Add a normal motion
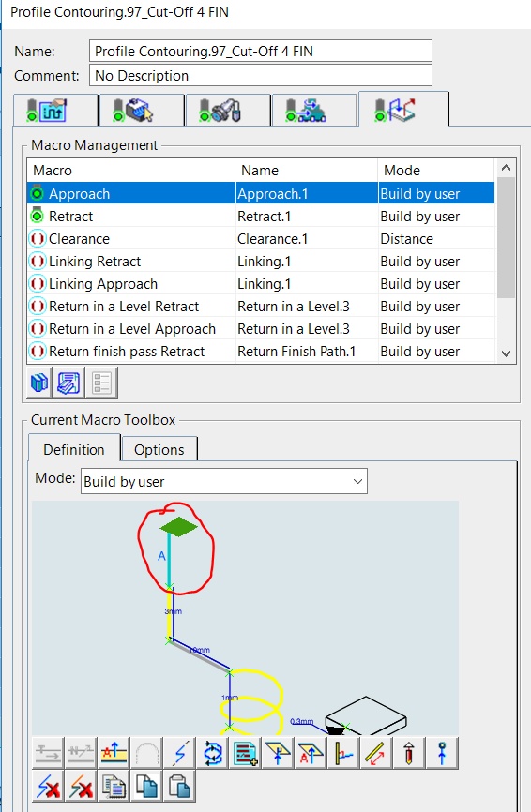The image size is (531, 812). (81, 752)
